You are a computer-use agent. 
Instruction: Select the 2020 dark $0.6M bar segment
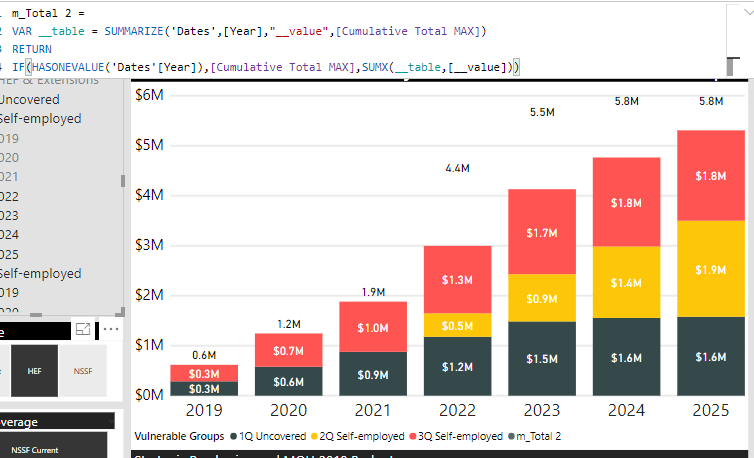[289, 382]
